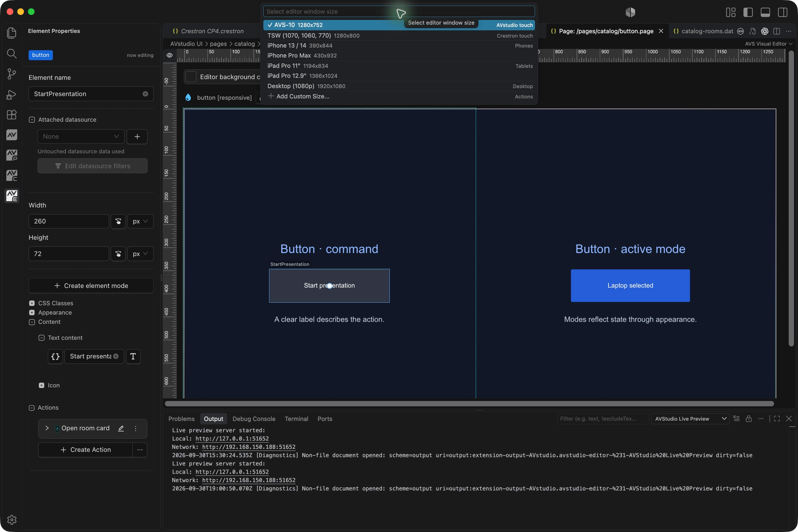Maximize the bottom panel size
The height and width of the screenshot is (532, 798).
(777, 418)
